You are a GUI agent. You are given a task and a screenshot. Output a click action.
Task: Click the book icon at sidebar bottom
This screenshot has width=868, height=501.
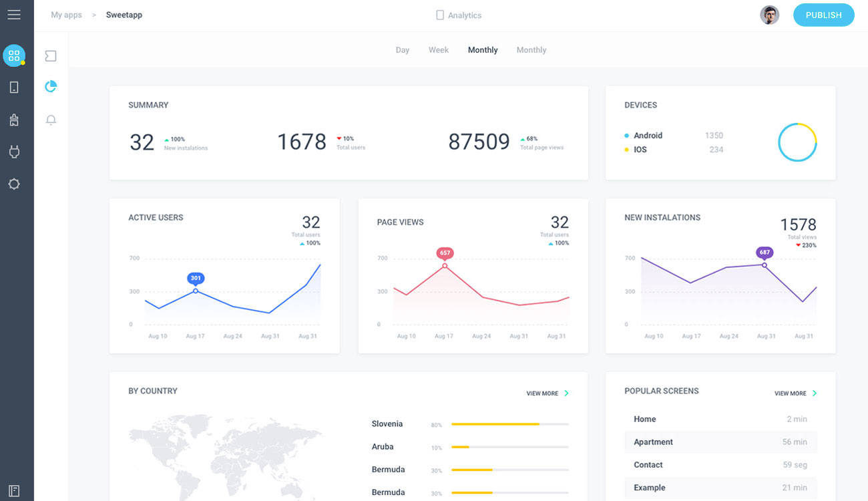tap(14, 491)
